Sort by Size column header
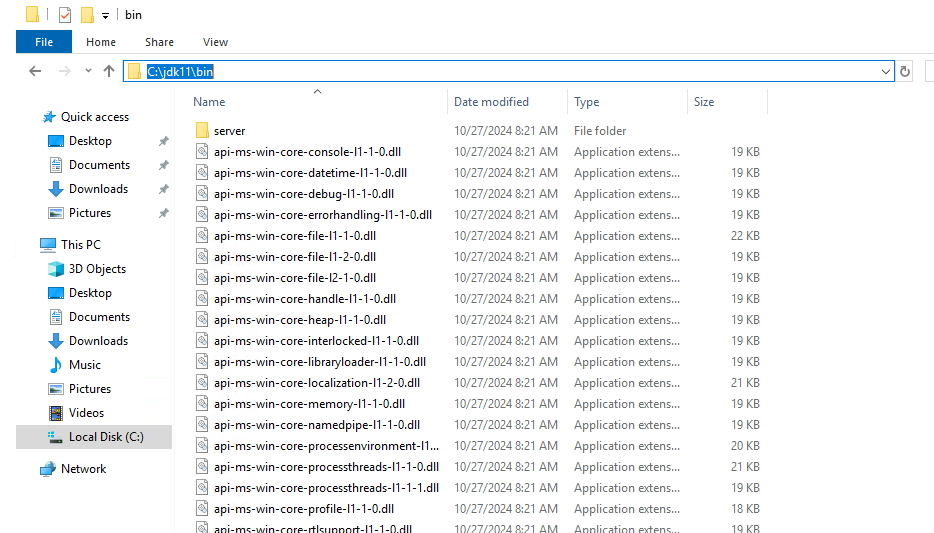This screenshot has height=533, width=934. click(x=703, y=102)
